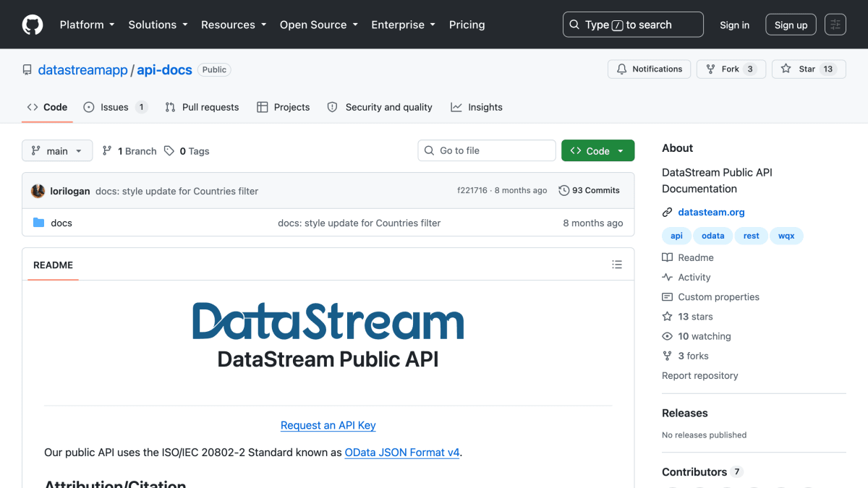Click the star icon beside 13 stars
Screen dimensions: 868x488
pos(667,317)
